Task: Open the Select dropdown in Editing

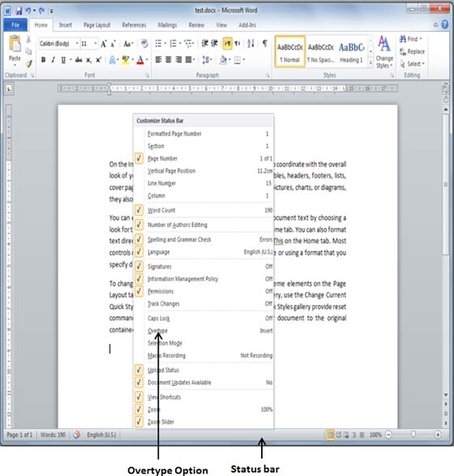Action: click(412, 64)
